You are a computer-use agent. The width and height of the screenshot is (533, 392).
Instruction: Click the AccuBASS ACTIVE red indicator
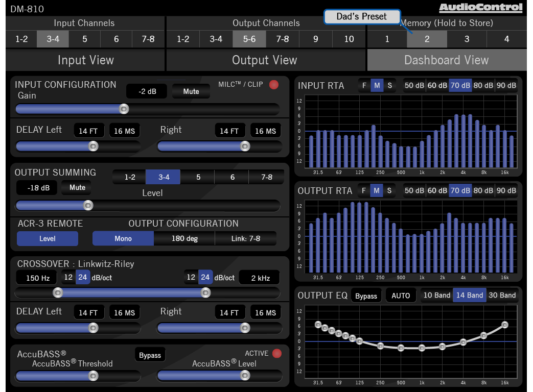277,353
